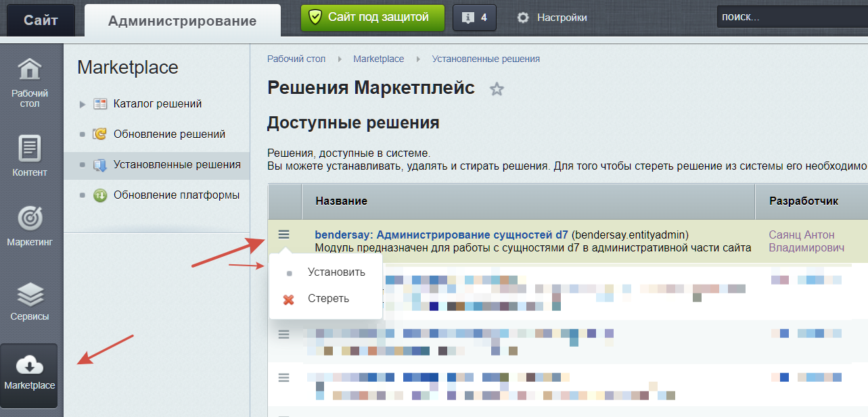
Task: Open hamburger menu for bendersay module row
Action: click(x=284, y=235)
